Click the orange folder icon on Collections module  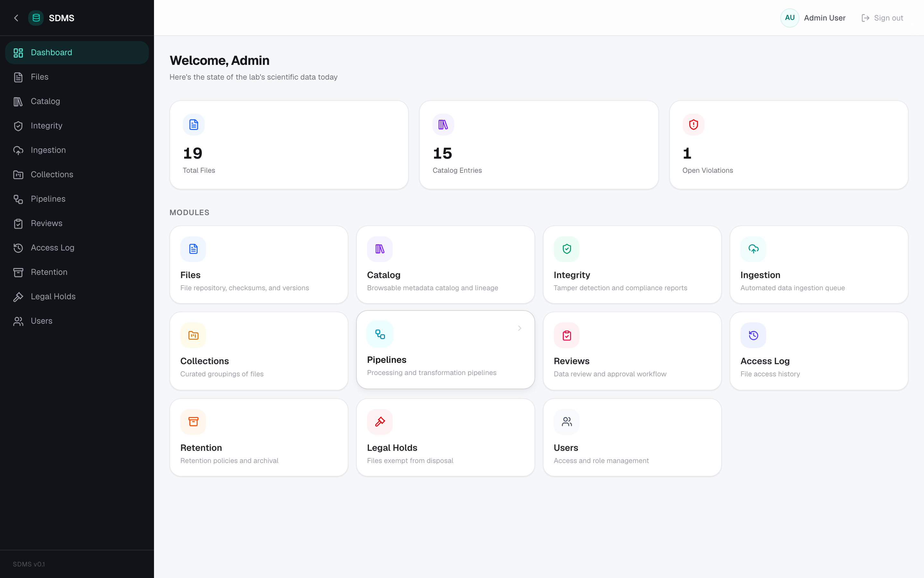tap(193, 336)
